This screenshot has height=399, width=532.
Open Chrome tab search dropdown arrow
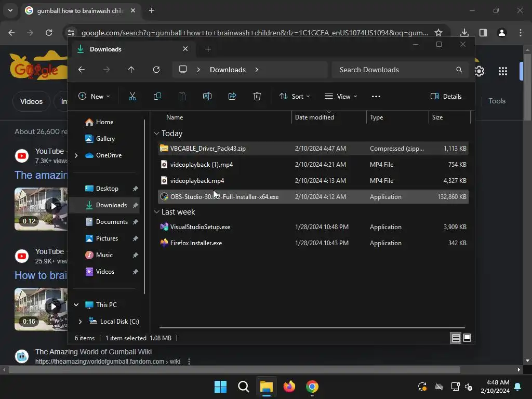tap(10, 10)
